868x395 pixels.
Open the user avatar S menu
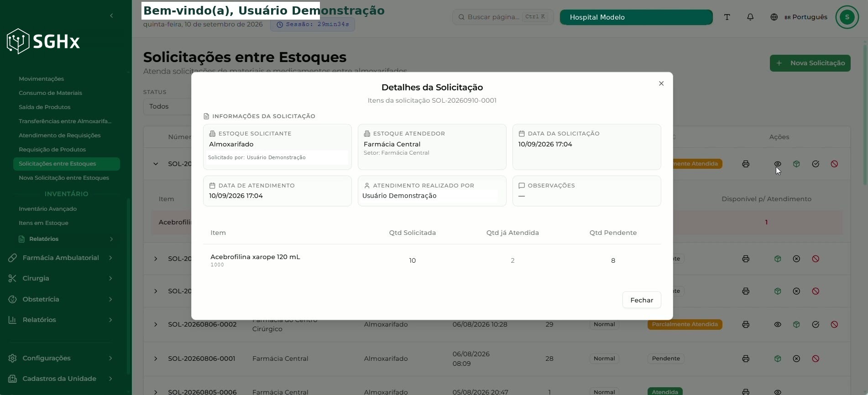pos(847,17)
